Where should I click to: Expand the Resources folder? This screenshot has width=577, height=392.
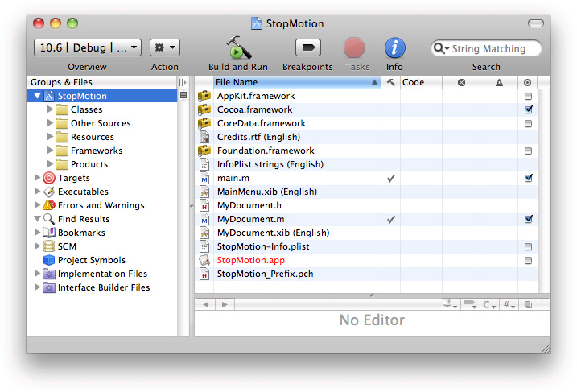pos(51,137)
